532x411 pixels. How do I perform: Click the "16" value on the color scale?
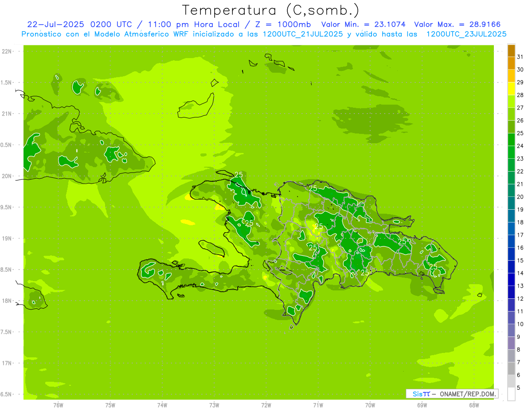pyautogui.click(x=520, y=248)
